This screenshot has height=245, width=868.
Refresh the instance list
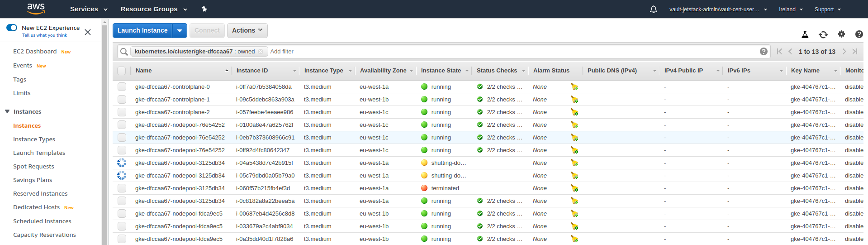coord(823,34)
